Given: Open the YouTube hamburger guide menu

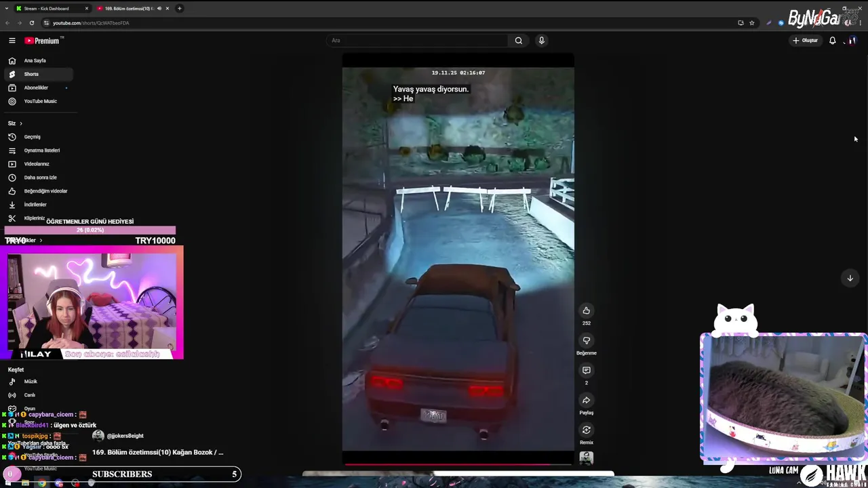Looking at the screenshot, I should click(12, 41).
